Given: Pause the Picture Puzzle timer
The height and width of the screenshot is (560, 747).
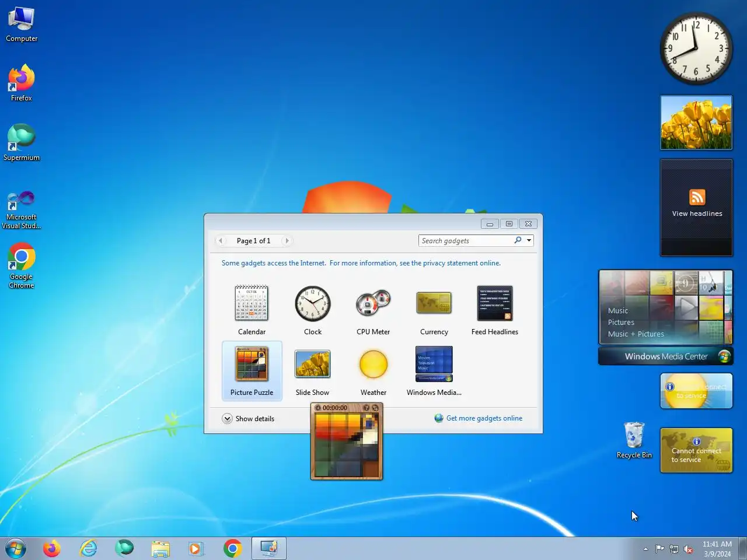Looking at the screenshot, I should [x=318, y=408].
